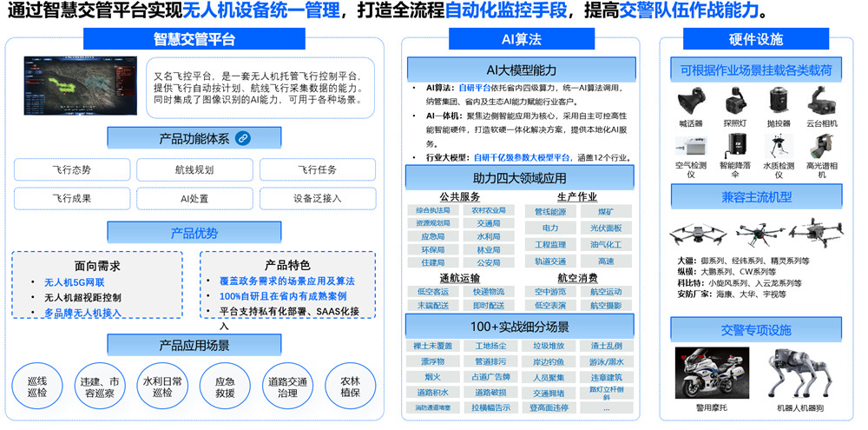The image size is (868, 430).
Task: Click the 自研千亿级参数大模型平台 blue text
Action: (522, 158)
